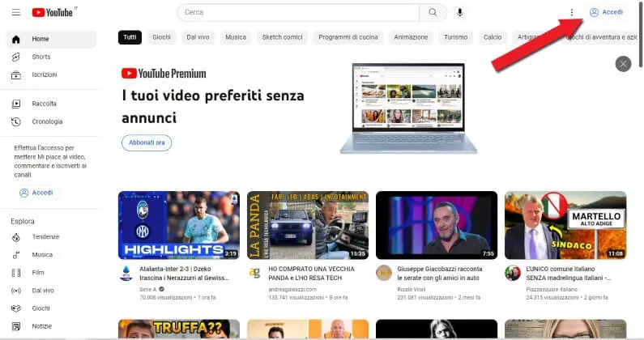644x340 pixels.
Task: Open Musica in Esplora section
Action: 51,254
